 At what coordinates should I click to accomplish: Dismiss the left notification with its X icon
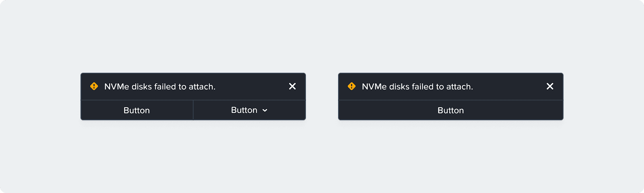(x=292, y=86)
